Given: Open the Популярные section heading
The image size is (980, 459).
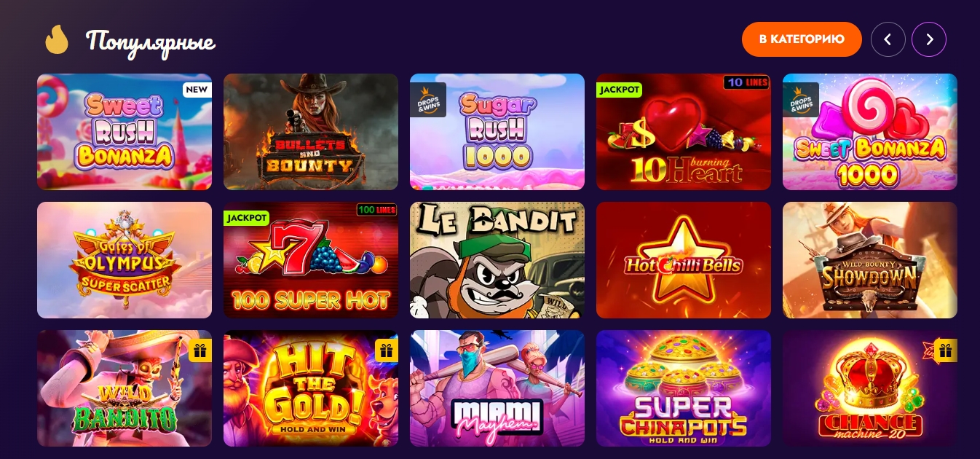Looking at the screenshot, I should pyautogui.click(x=151, y=42).
